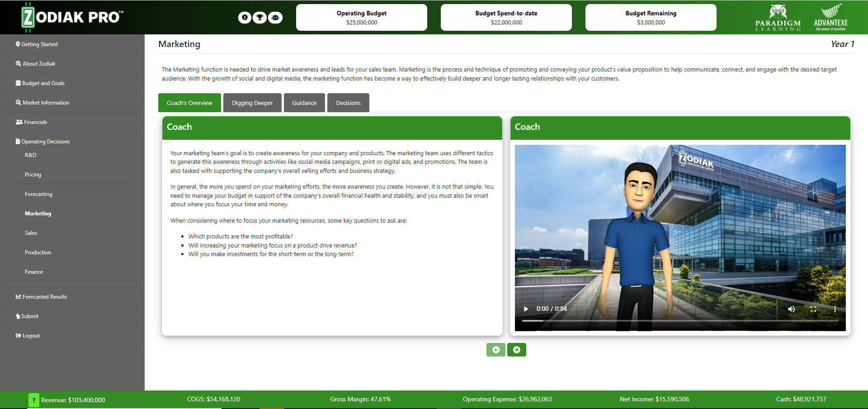Open the Pricing decisions page
The height and width of the screenshot is (409, 868).
33,175
